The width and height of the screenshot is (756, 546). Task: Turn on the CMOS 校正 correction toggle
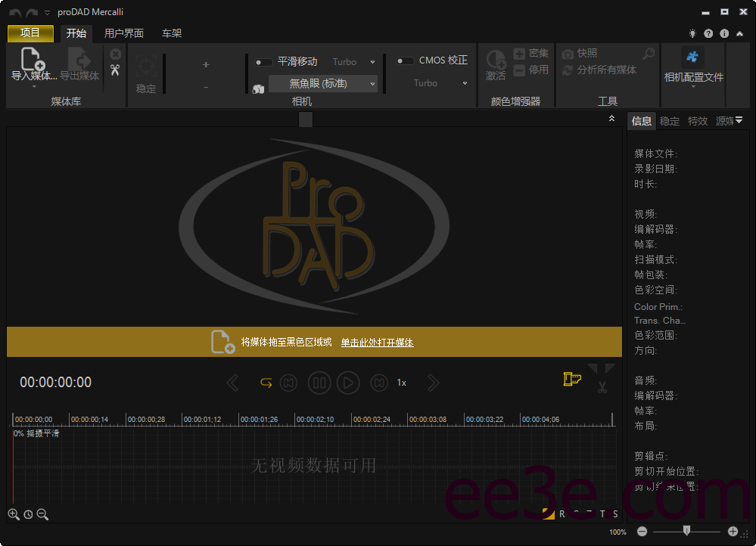[403, 60]
